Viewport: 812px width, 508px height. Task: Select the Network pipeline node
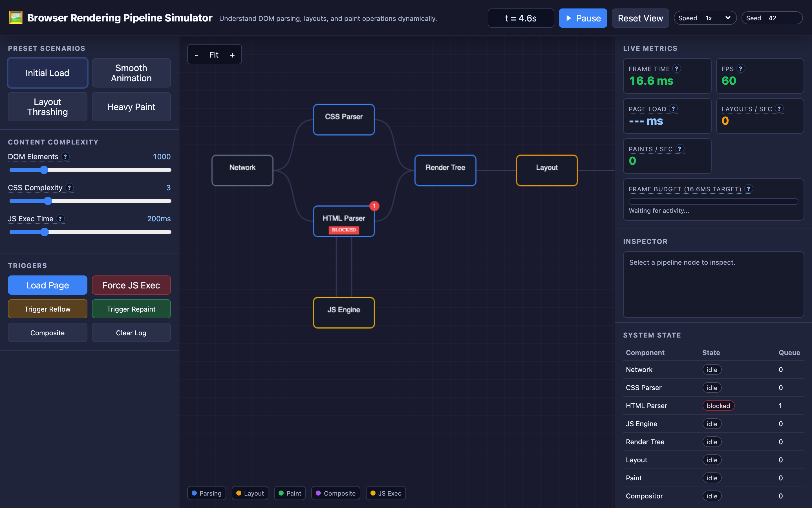(x=242, y=170)
